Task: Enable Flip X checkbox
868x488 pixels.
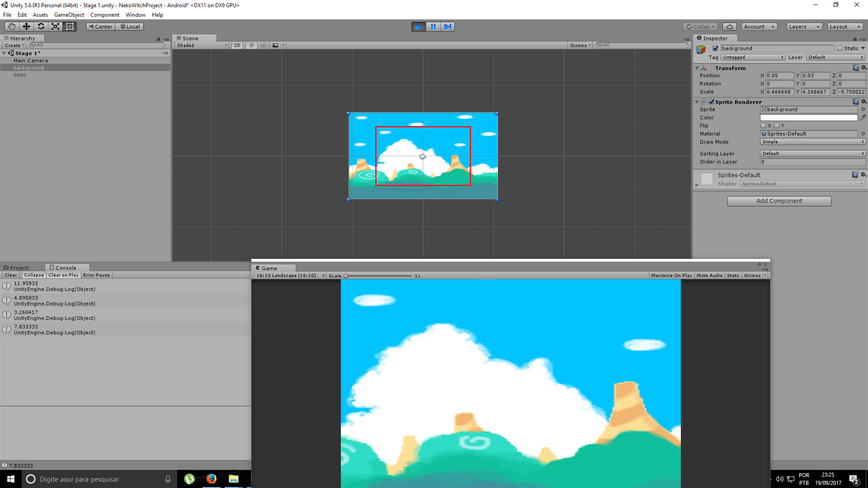Action: click(763, 126)
